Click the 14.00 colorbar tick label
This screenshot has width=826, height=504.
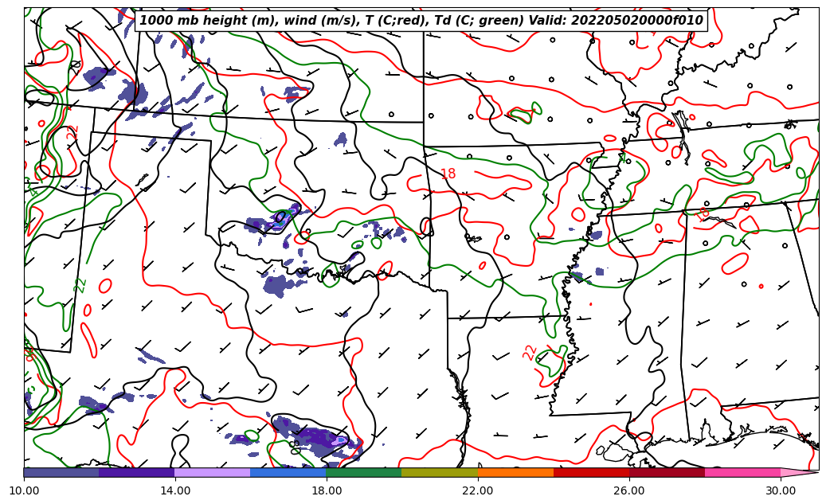point(175,490)
